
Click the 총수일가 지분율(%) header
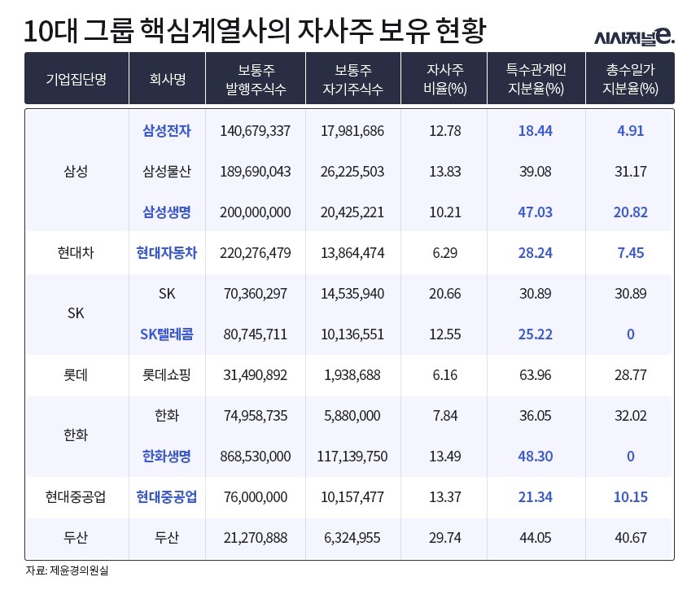point(630,79)
